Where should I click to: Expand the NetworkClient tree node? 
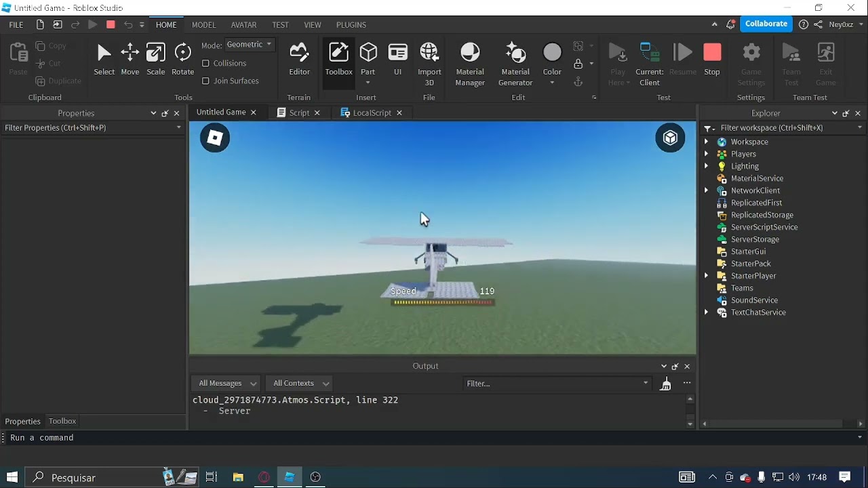pyautogui.click(x=706, y=190)
